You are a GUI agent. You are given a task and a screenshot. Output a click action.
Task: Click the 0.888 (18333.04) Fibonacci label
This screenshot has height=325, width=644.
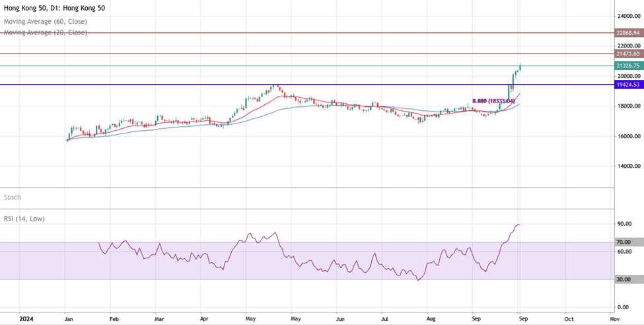[493, 100]
